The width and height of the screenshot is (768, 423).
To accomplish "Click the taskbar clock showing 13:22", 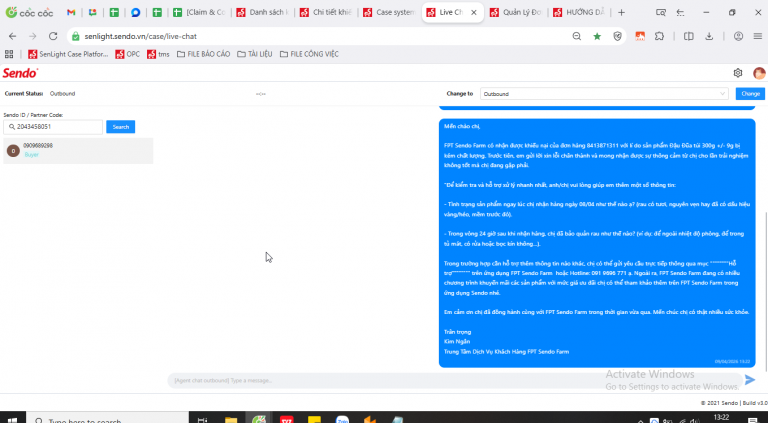I will pyautogui.click(x=720, y=418).
